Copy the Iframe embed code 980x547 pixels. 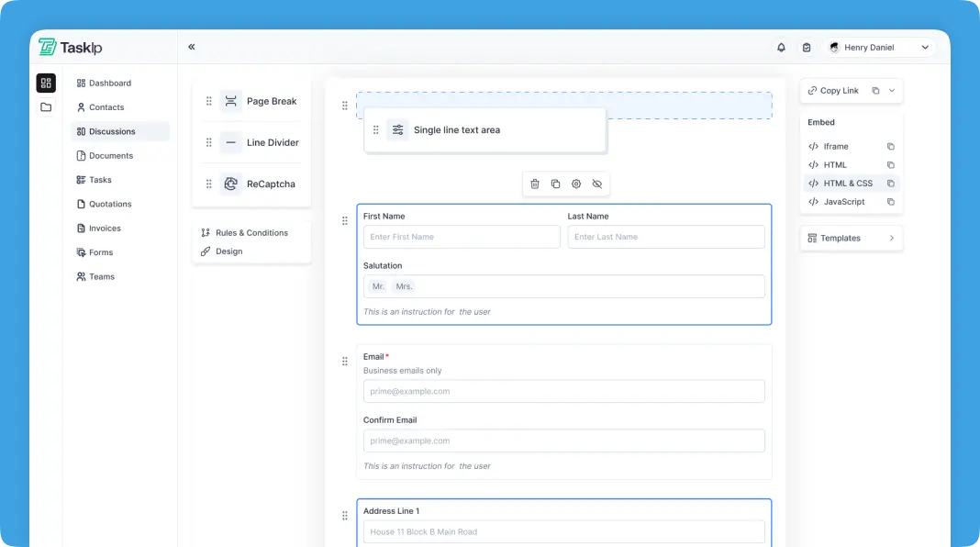890,146
